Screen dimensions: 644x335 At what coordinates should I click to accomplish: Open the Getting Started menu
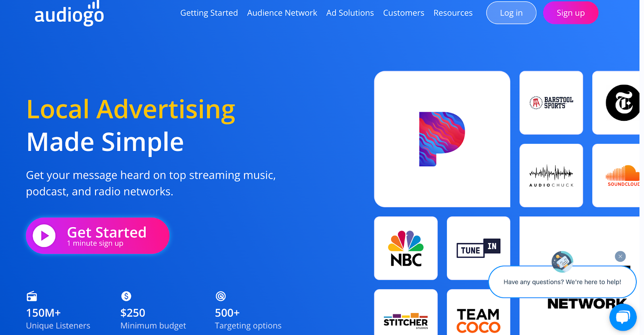tap(209, 13)
